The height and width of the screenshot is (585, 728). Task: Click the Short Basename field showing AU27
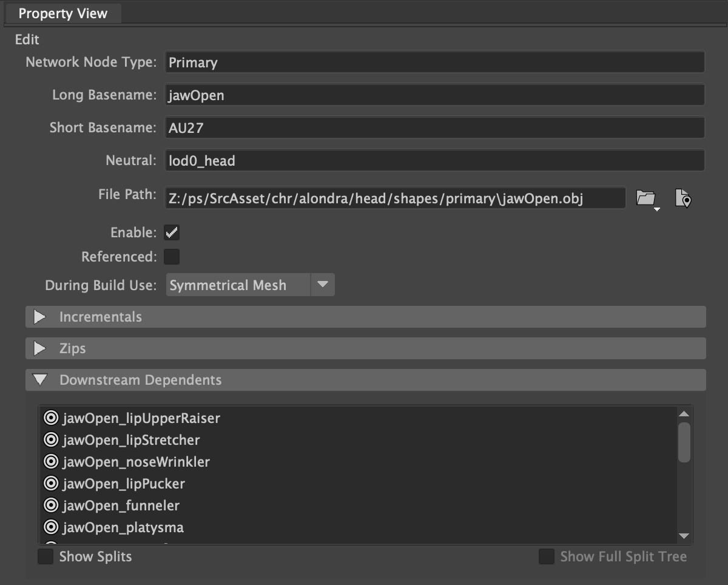pyautogui.click(x=434, y=128)
